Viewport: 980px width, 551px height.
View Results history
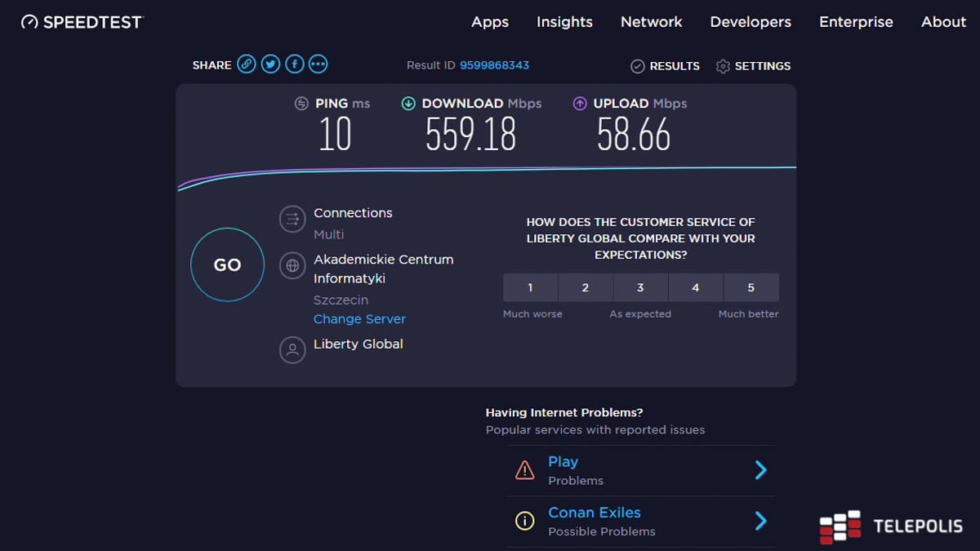pos(665,66)
